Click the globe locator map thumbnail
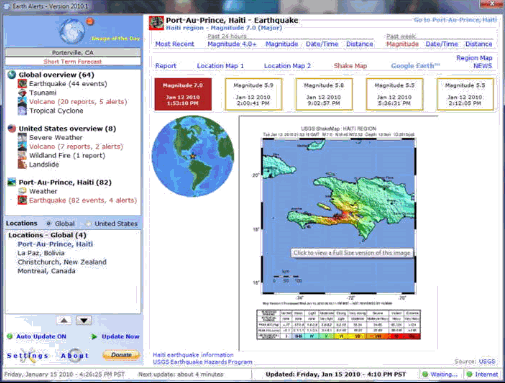The image size is (505, 383). [x=193, y=156]
